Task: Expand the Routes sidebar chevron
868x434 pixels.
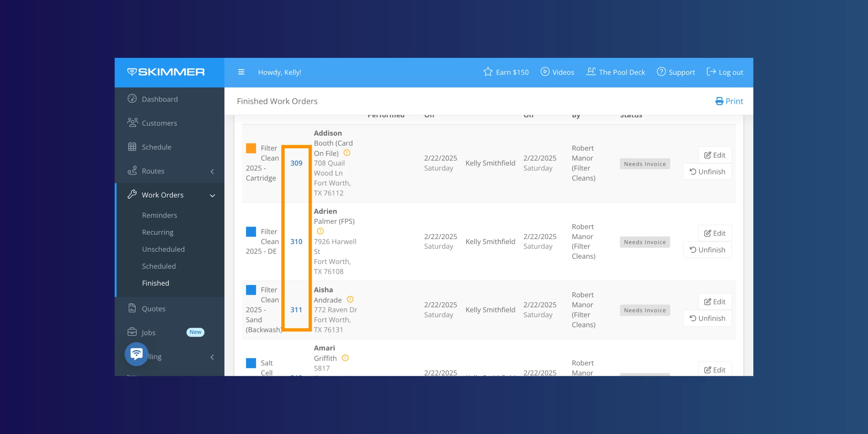Action: [x=212, y=171]
